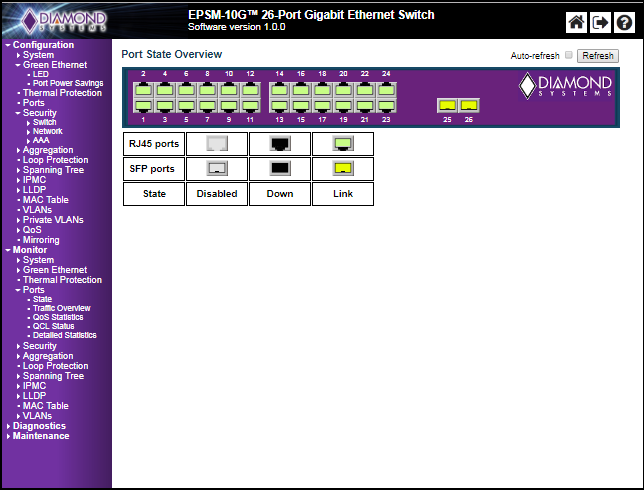Select RJ45 port 9 icon

(229, 105)
